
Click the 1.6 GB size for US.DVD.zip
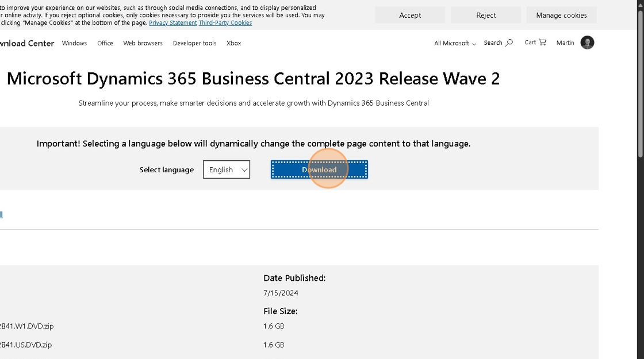click(274, 345)
